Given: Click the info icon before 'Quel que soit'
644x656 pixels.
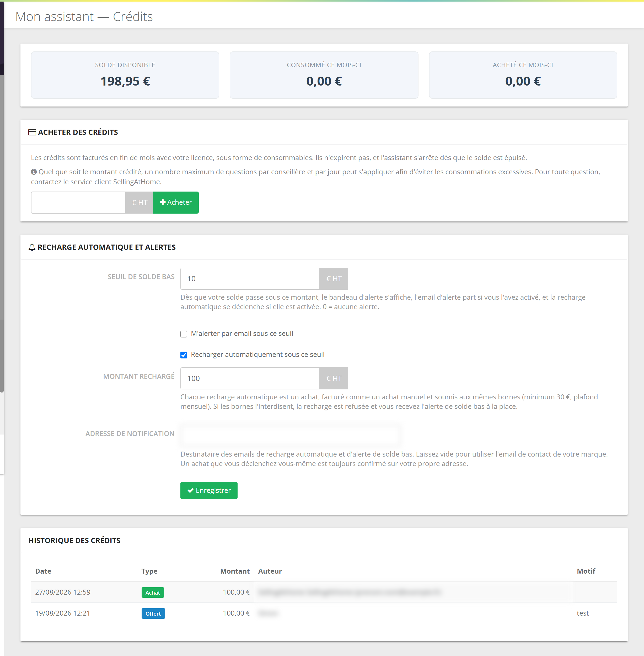Looking at the screenshot, I should point(34,172).
